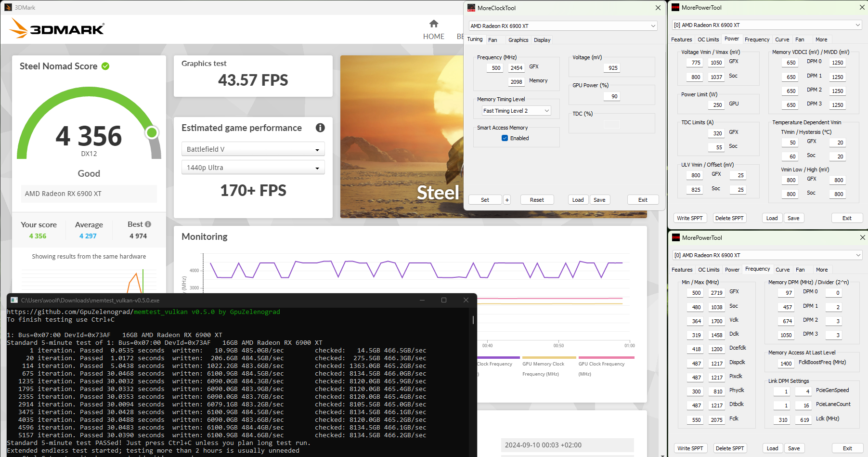Minimize the memtest_vulkan console window

(422, 300)
